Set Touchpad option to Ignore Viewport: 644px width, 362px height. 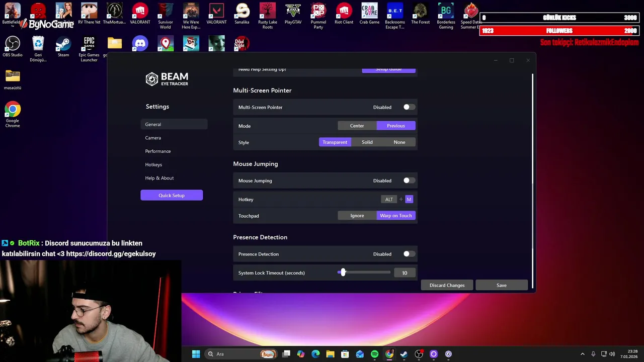pos(357,216)
